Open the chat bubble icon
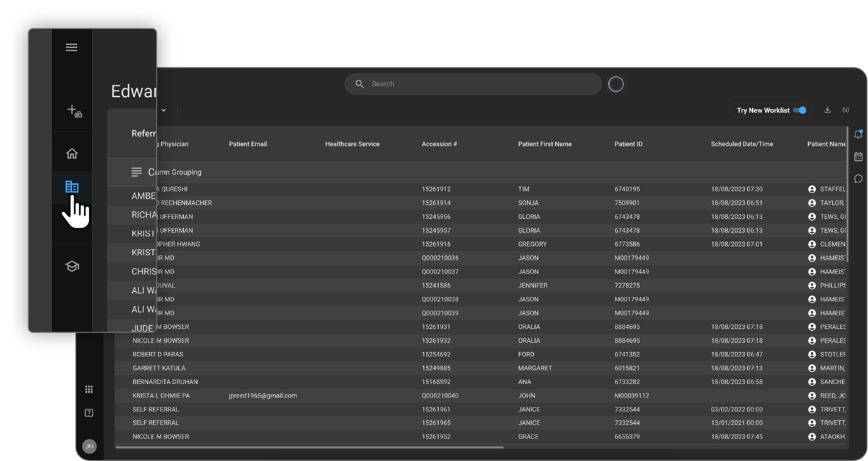This screenshot has height=461, width=868. tap(858, 179)
